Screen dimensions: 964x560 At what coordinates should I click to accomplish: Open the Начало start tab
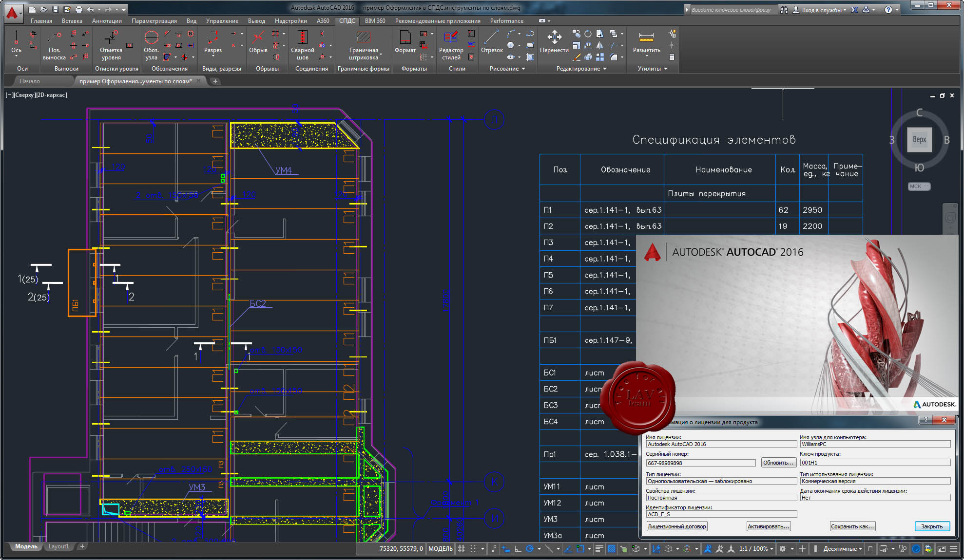pos(30,81)
